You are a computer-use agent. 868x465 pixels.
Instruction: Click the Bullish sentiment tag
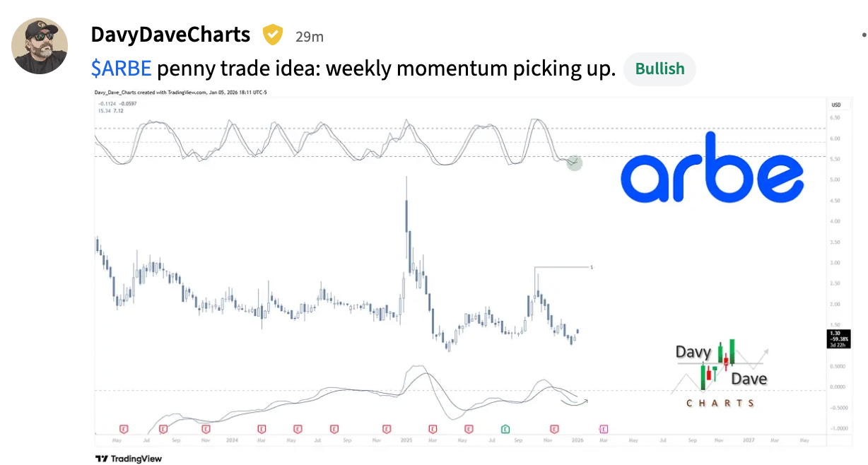tap(659, 69)
